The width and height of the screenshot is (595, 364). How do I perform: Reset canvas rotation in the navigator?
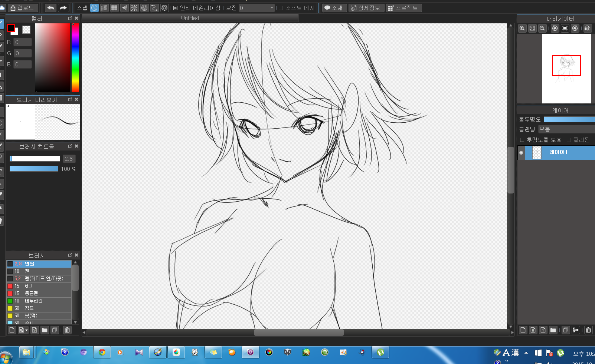coord(565,28)
